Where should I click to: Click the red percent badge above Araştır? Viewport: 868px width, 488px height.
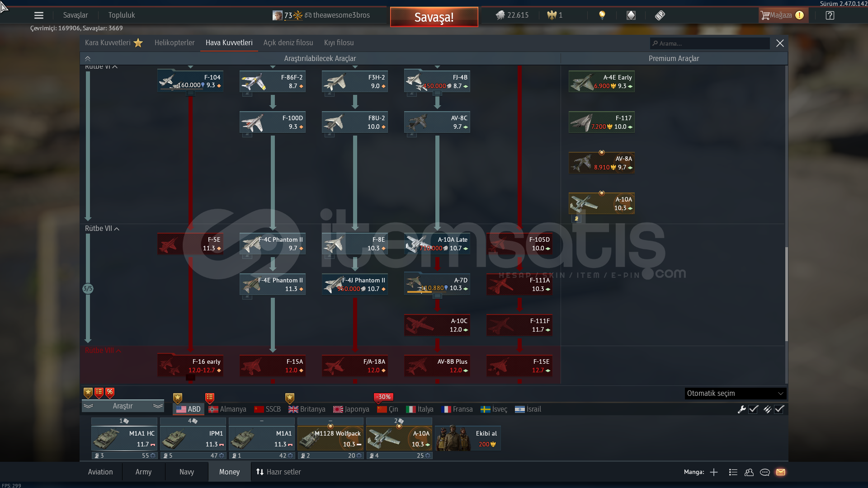click(110, 393)
